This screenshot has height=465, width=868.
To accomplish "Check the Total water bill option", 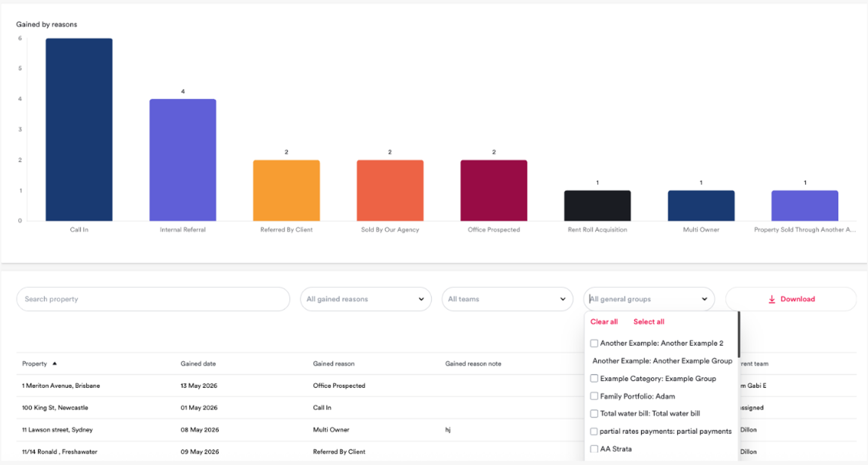I will tap(594, 414).
